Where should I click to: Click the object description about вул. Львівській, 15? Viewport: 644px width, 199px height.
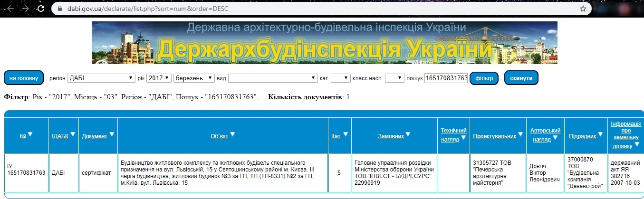tap(222, 173)
